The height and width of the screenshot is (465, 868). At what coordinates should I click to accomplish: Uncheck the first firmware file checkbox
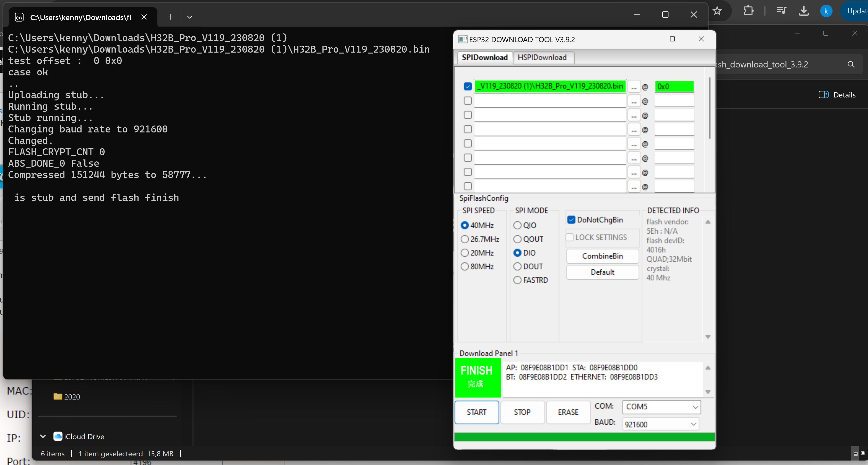tap(468, 86)
